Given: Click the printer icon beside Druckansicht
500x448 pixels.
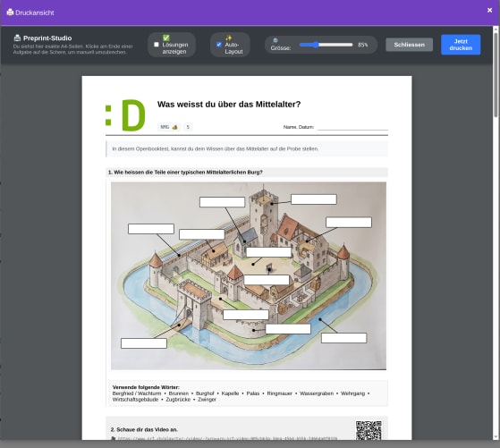Looking at the screenshot, I should pyautogui.click(x=10, y=13).
